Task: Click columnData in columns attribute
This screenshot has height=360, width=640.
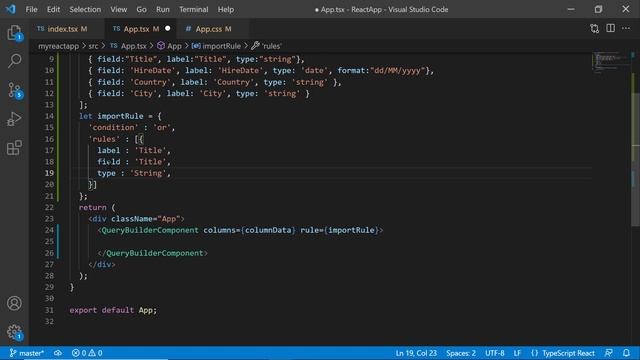Action: pos(268,230)
